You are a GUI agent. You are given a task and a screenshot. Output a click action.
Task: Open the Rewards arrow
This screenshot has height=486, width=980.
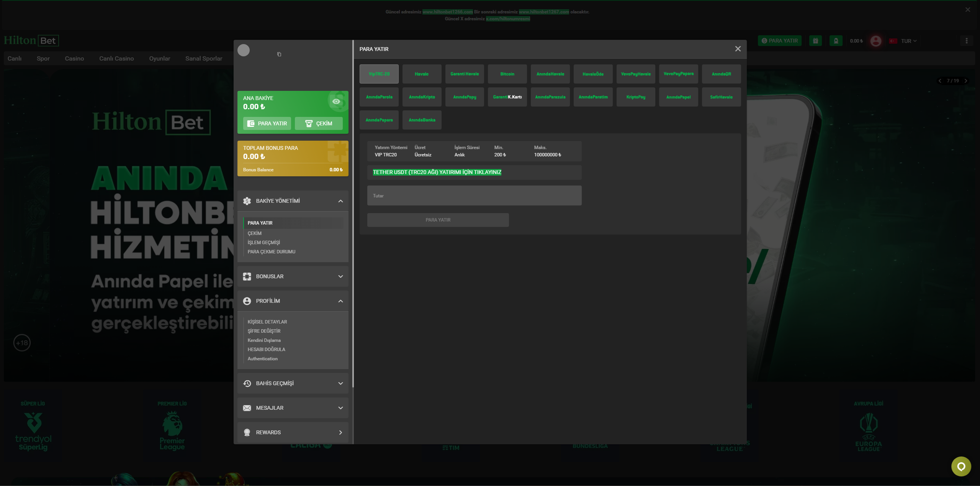click(x=340, y=432)
